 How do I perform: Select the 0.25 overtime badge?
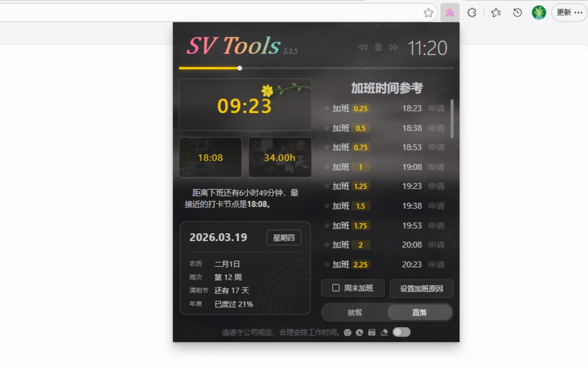tap(361, 109)
